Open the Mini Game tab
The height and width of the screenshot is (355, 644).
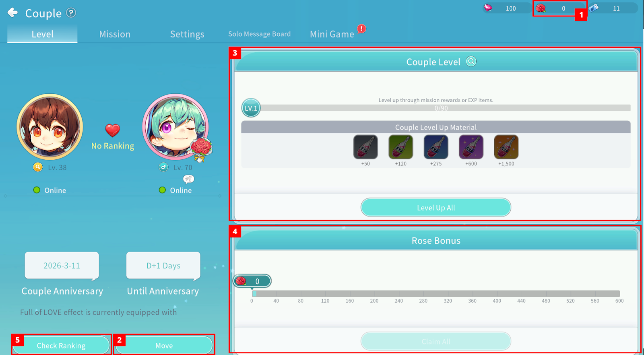click(332, 34)
